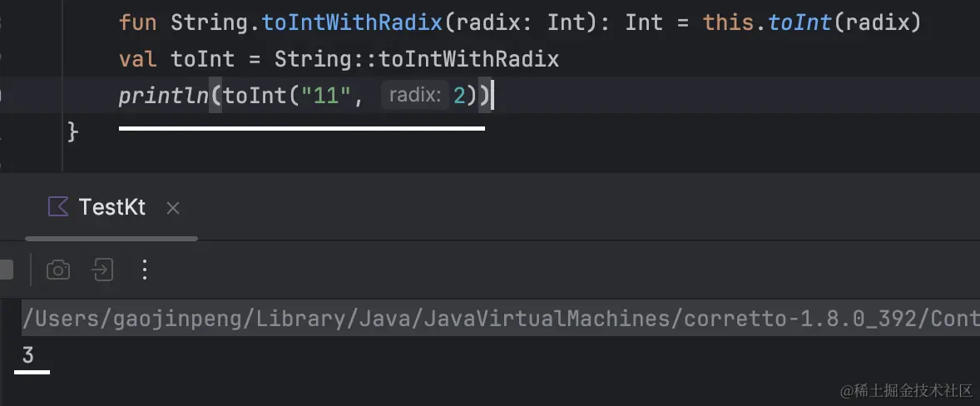Viewport: 980px width, 406px height.
Task: Click the fun keyword
Action: coord(137,22)
